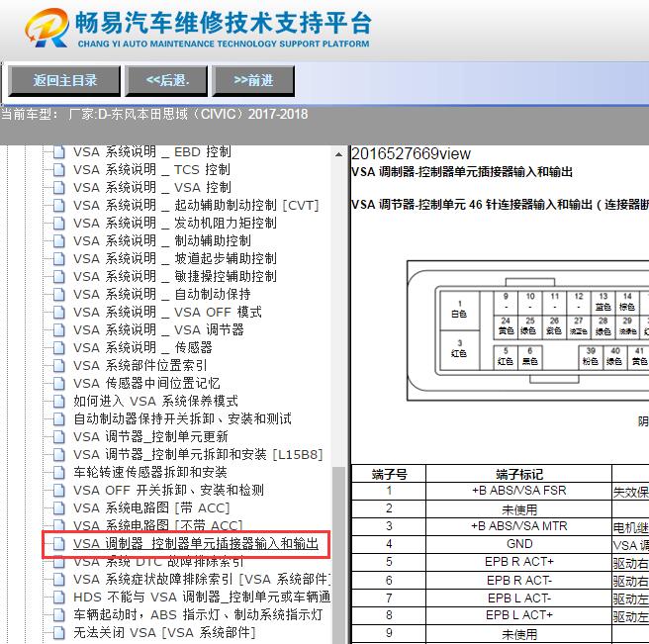Open VSA 系统说明 _ VSA 调节器

[x=158, y=329]
